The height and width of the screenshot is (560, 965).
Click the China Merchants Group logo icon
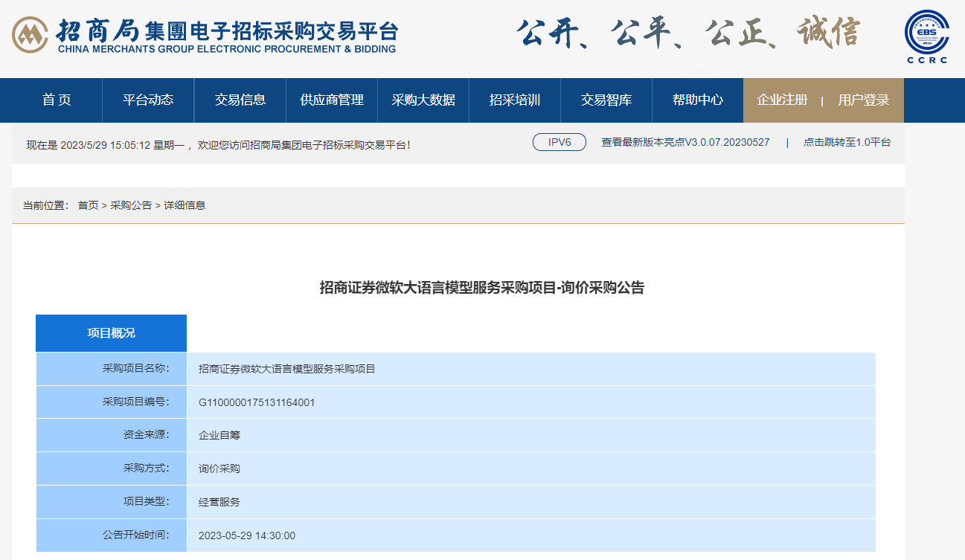(30, 35)
